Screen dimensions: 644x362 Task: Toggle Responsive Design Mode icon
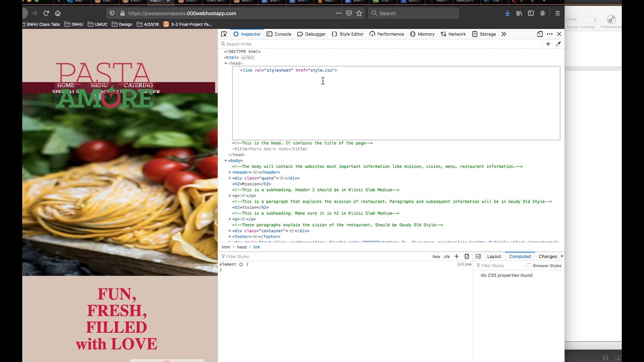click(x=539, y=34)
